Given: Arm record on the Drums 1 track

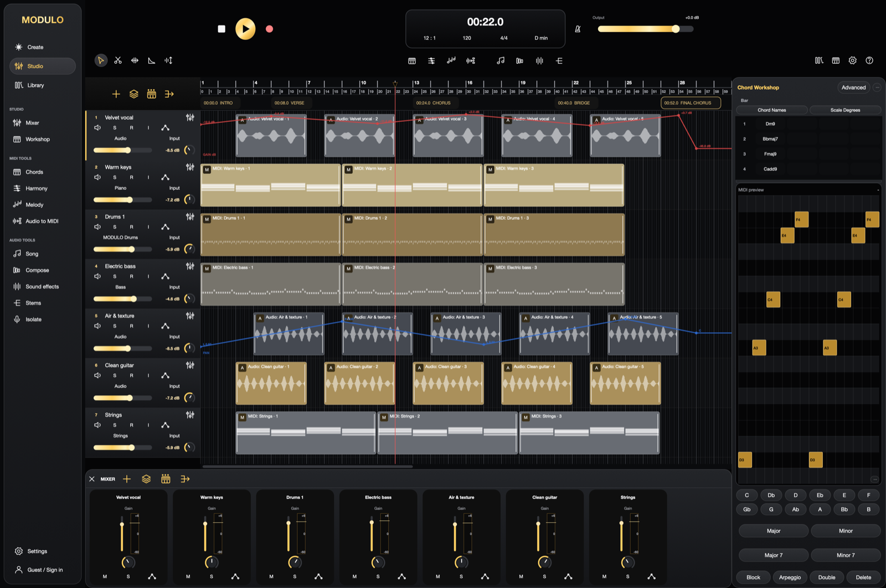Looking at the screenshot, I should [131, 227].
